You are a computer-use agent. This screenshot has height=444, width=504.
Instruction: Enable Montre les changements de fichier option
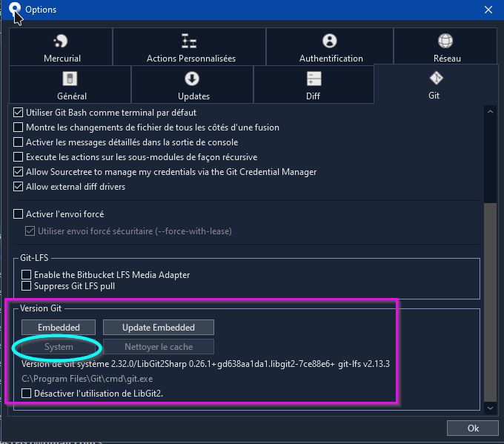(18, 127)
